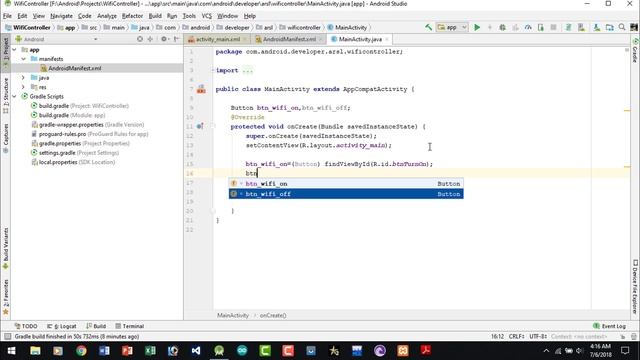Open the File menu

7,16
